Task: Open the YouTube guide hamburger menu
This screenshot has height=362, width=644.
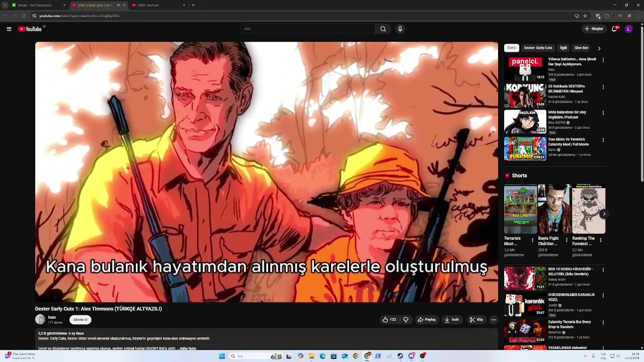Action: [9, 29]
